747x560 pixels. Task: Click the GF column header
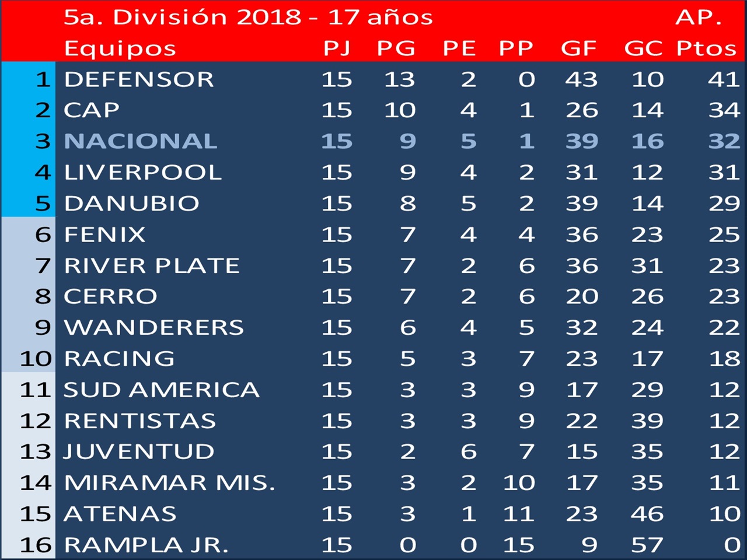tap(579, 48)
